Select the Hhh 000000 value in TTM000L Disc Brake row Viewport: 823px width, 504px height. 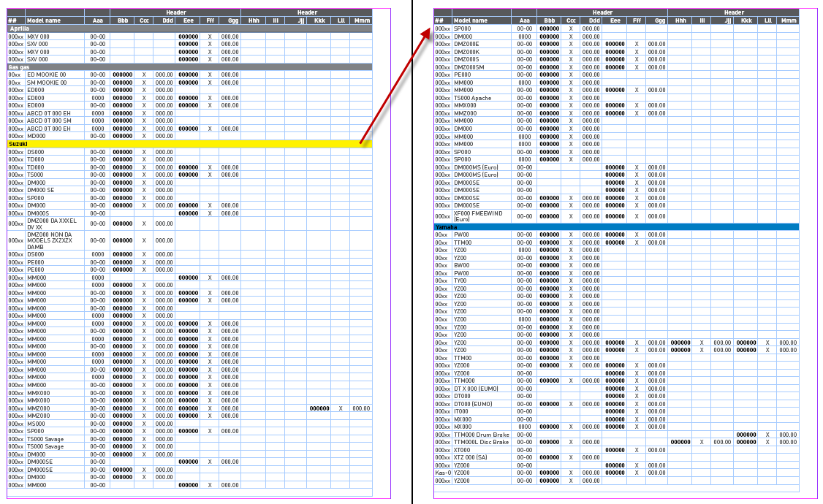point(680,442)
